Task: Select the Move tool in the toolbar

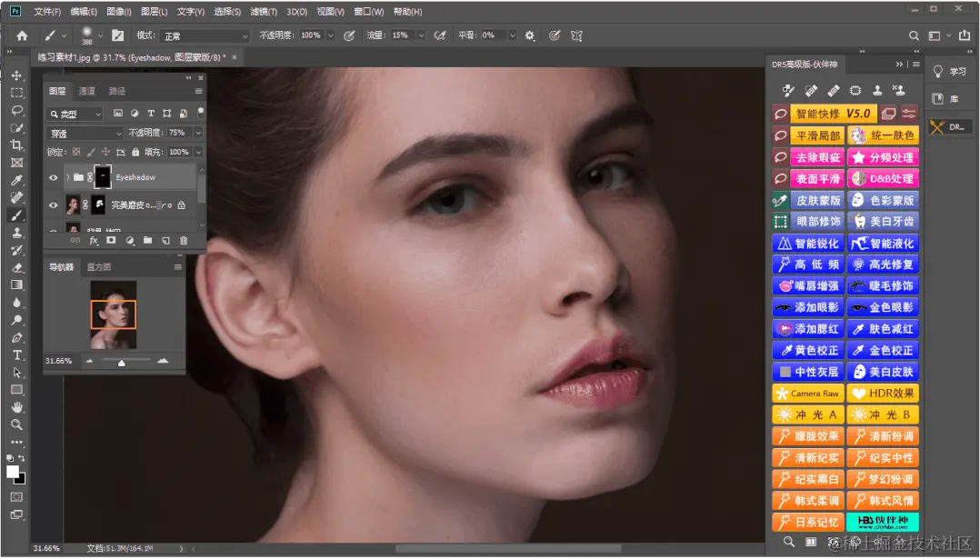Action: pyautogui.click(x=16, y=75)
